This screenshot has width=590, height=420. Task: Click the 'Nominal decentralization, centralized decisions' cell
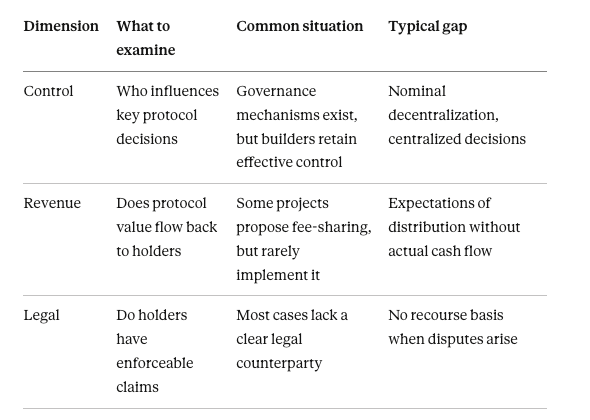click(457, 115)
